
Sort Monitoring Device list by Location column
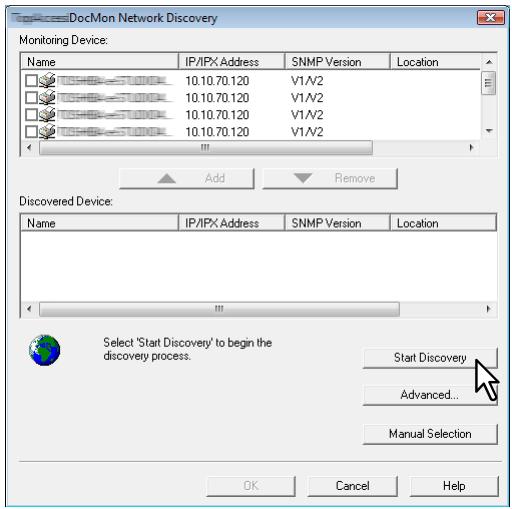coord(435,62)
